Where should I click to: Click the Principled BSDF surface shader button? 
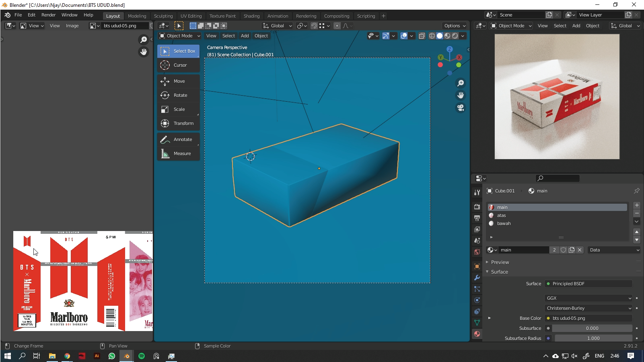(x=589, y=284)
